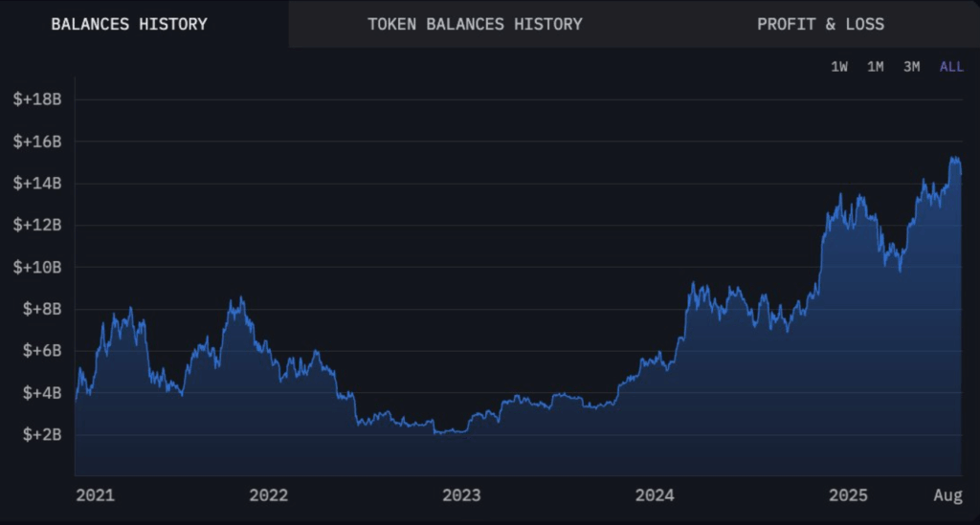
Task: Click the $+4B axis label
Action: point(42,393)
